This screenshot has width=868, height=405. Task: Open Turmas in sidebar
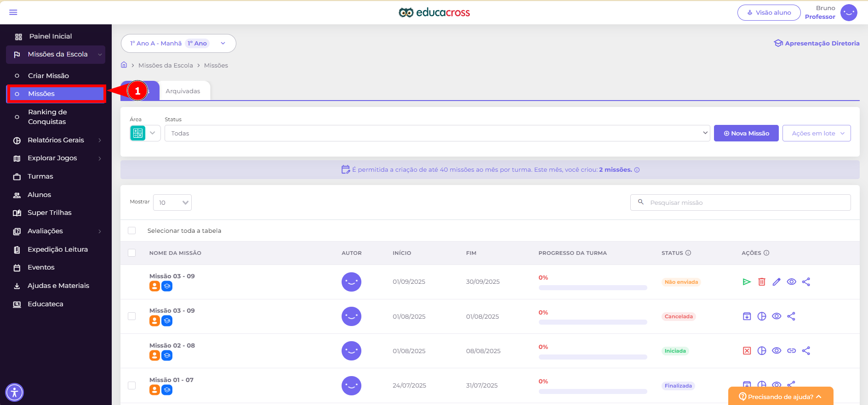tap(40, 176)
